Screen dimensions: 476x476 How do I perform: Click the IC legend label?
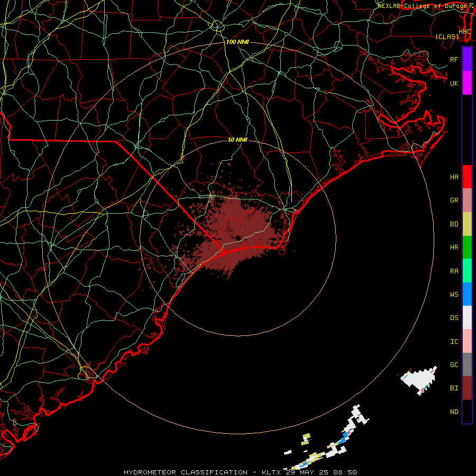[x=454, y=342]
